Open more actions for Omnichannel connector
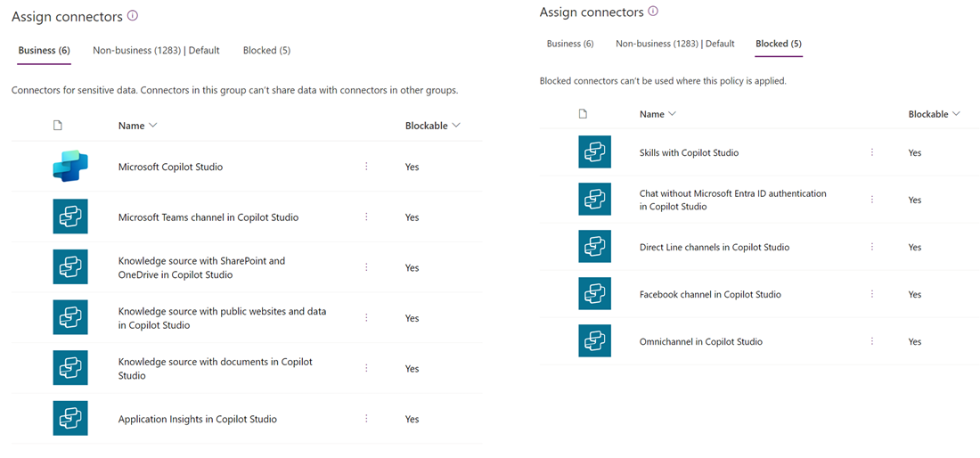 click(871, 341)
